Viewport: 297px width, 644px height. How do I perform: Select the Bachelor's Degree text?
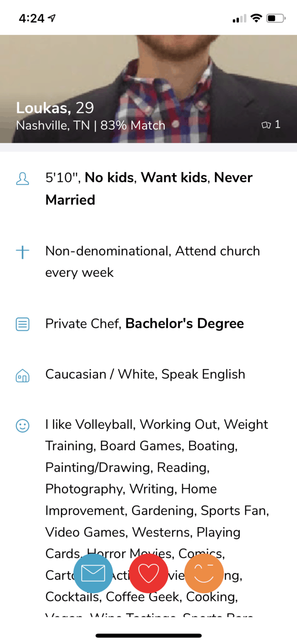(185, 324)
